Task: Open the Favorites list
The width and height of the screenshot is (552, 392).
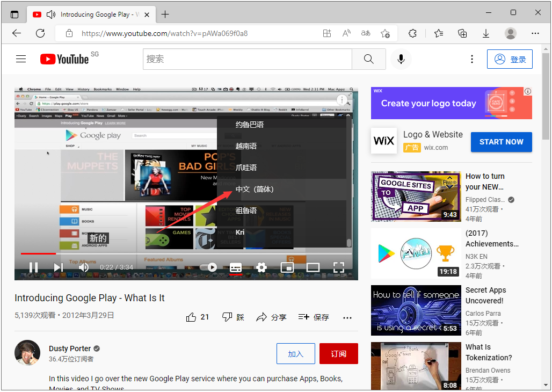Action: click(x=439, y=33)
